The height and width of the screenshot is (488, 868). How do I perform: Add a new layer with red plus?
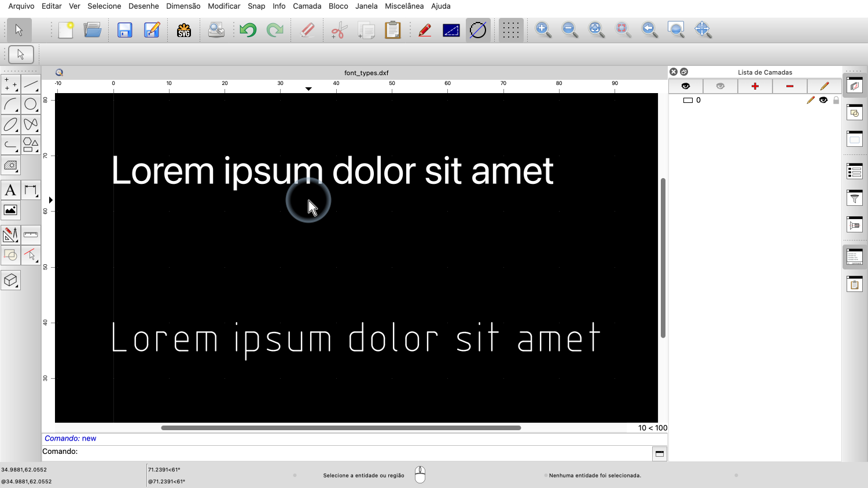pos(755,86)
